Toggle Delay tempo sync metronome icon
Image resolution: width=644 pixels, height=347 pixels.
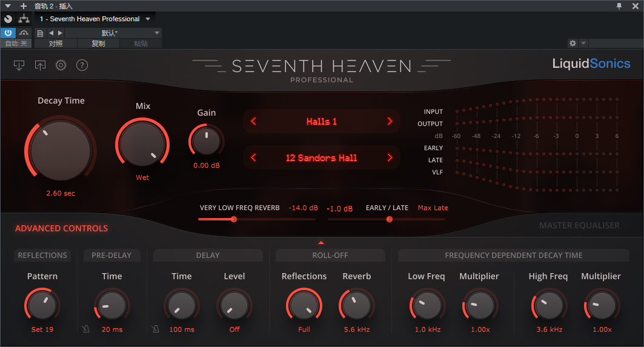155,329
